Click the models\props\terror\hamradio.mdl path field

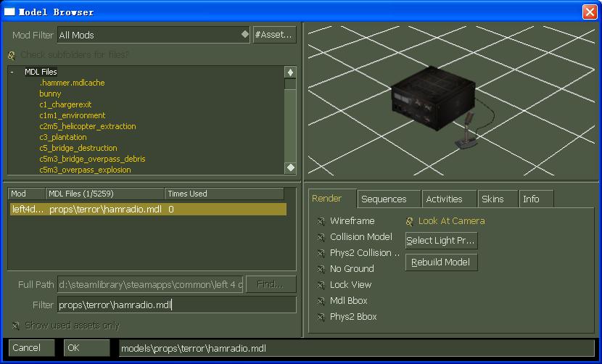(x=356, y=348)
